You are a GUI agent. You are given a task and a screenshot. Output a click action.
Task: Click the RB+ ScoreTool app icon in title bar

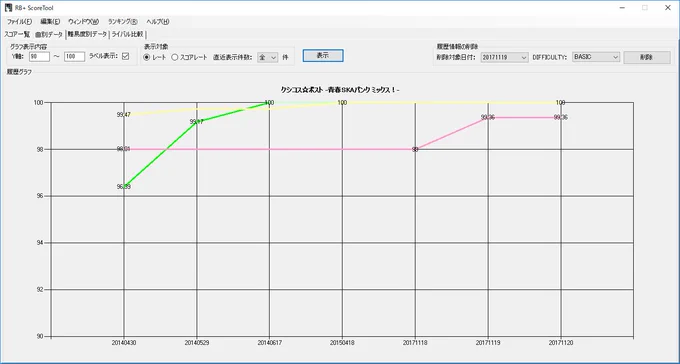[x=8, y=8]
